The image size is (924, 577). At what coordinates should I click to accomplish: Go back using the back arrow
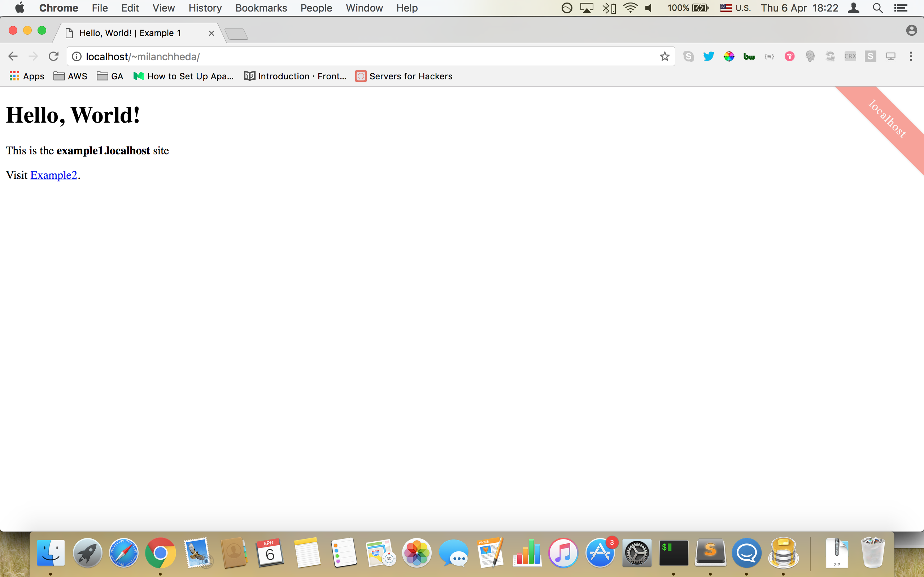click(x=13, y=56)
